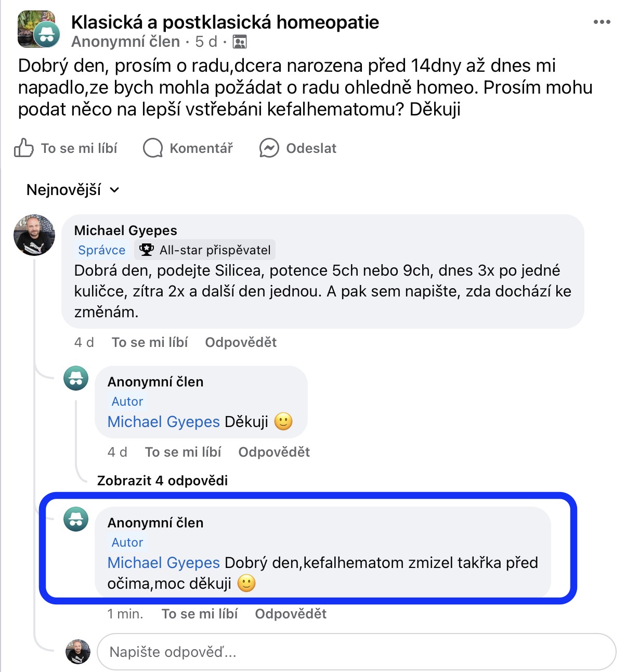Screen dimensions: 626x672
Task: Click Michael Gyepes' profile photo on comment
Action: pyautogui.click(x=34, y=235)
